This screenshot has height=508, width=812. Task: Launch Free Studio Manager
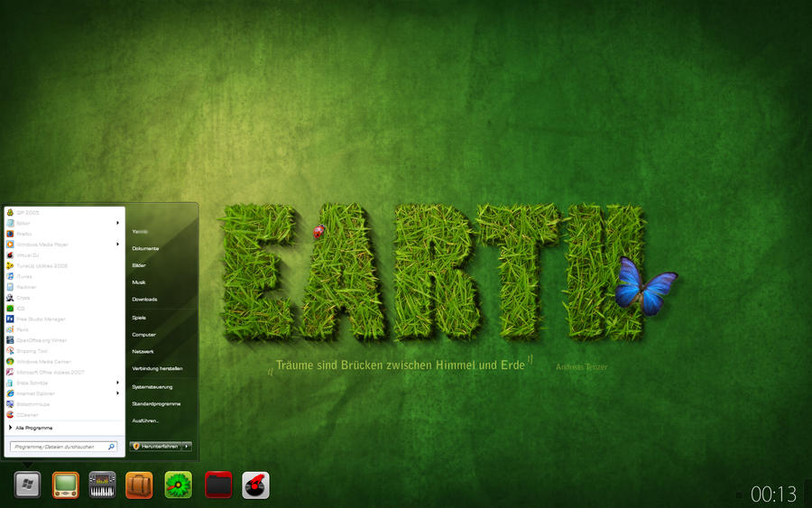point(36,319)
